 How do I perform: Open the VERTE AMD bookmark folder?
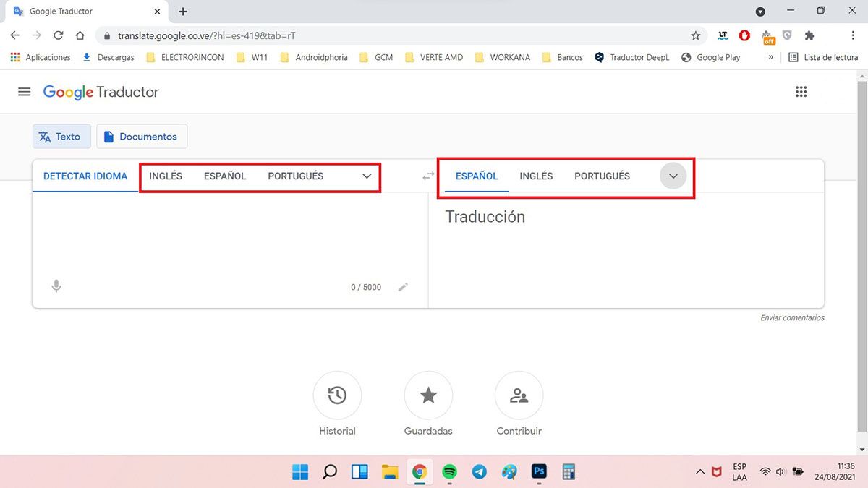click(434, 57)
